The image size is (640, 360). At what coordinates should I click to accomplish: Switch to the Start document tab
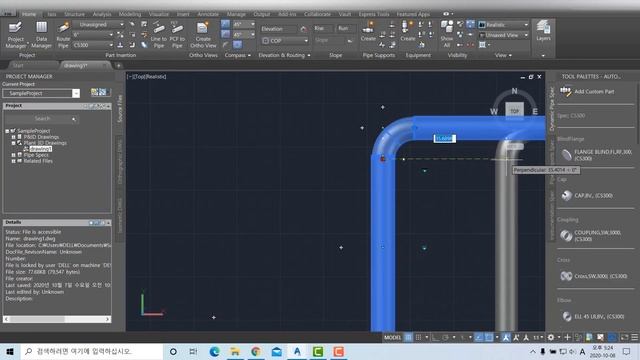point(18,65)
